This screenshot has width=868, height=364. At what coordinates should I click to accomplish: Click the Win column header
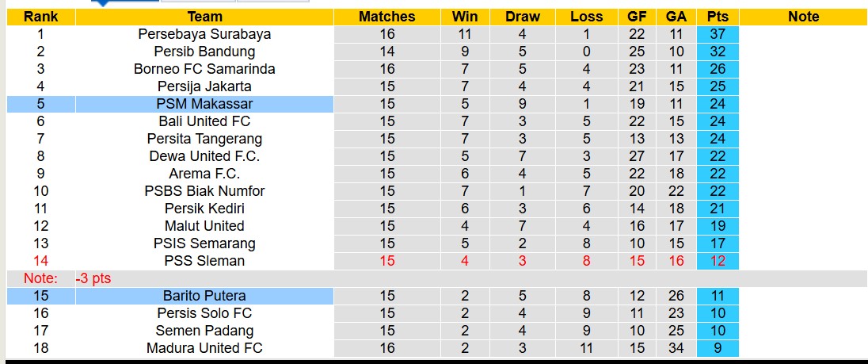[x=465, y=17]
